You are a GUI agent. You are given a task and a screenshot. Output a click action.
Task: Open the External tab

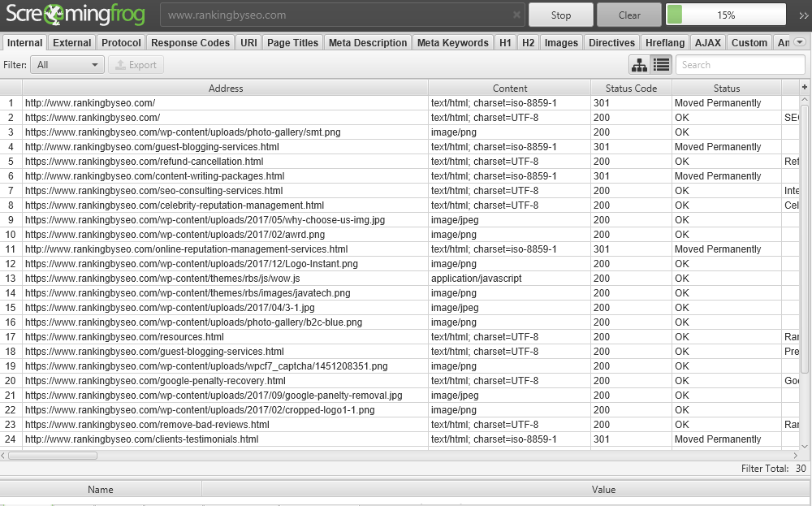[x=72, y=42]
